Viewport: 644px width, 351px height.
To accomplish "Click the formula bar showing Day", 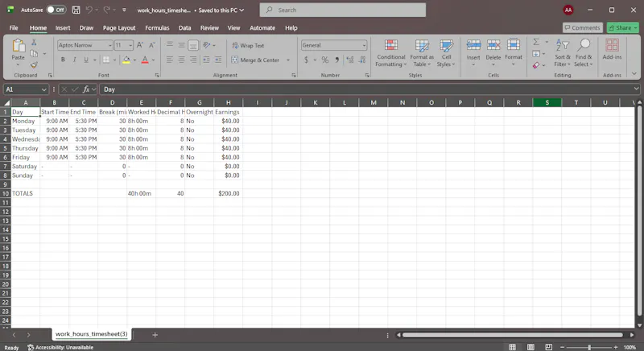I will [x=368, y=89].
